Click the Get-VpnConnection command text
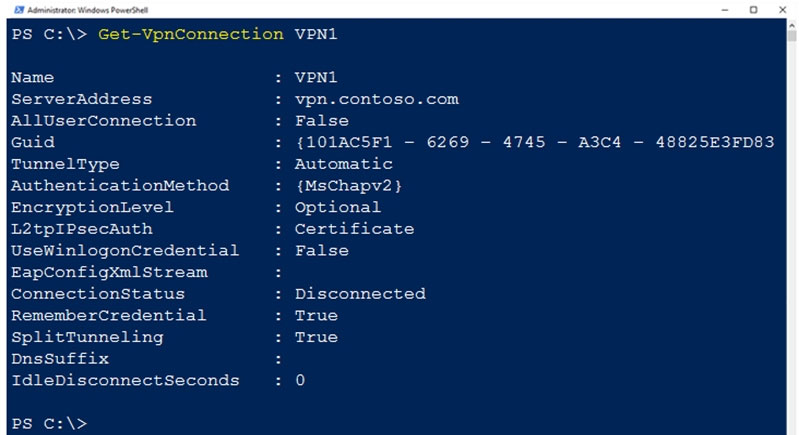Viewport: 799px width, 435px height. coord(191,34)
